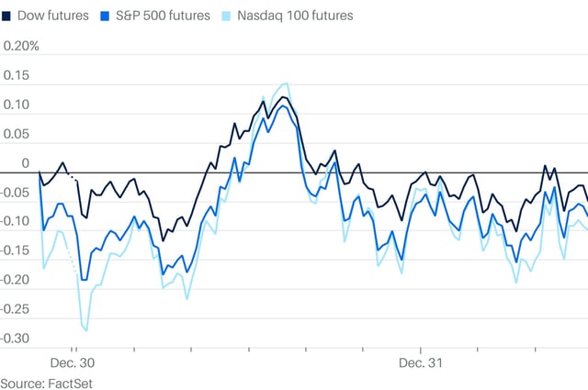This screenshot has height=390, width=588.
Task: Click the Source: FactSet attribution text
Action: [46, 384]
